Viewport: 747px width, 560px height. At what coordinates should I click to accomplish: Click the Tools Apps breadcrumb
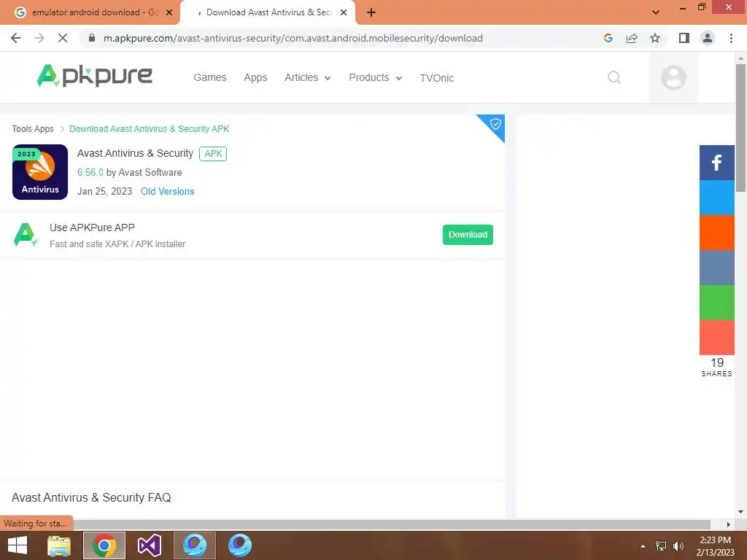pyautogui.click(x=33, y=129)
